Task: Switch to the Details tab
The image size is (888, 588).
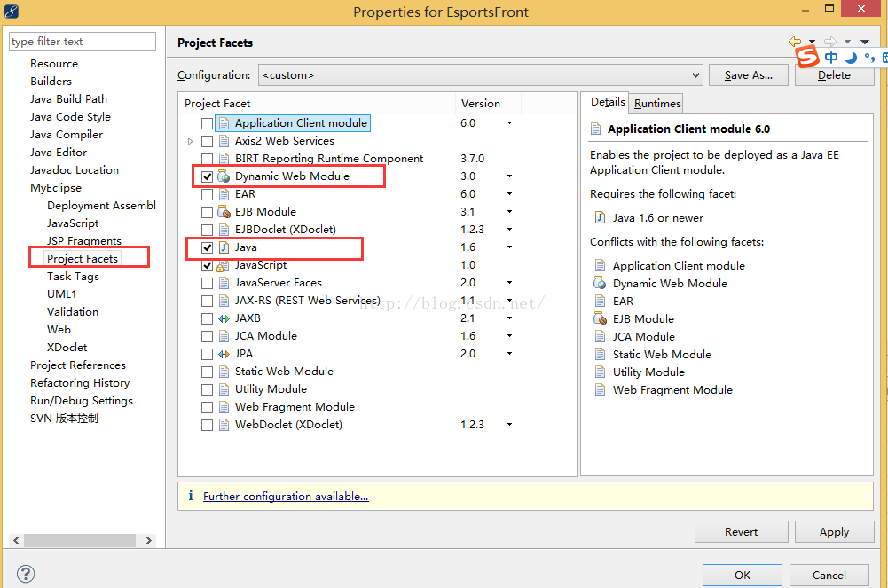Action: point(607,102)
